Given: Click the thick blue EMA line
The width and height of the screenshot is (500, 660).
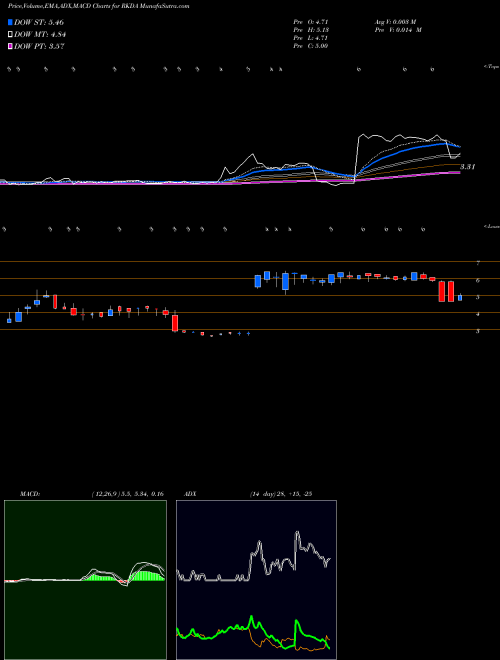Looking at the screenshot, I should click(404, 148).
